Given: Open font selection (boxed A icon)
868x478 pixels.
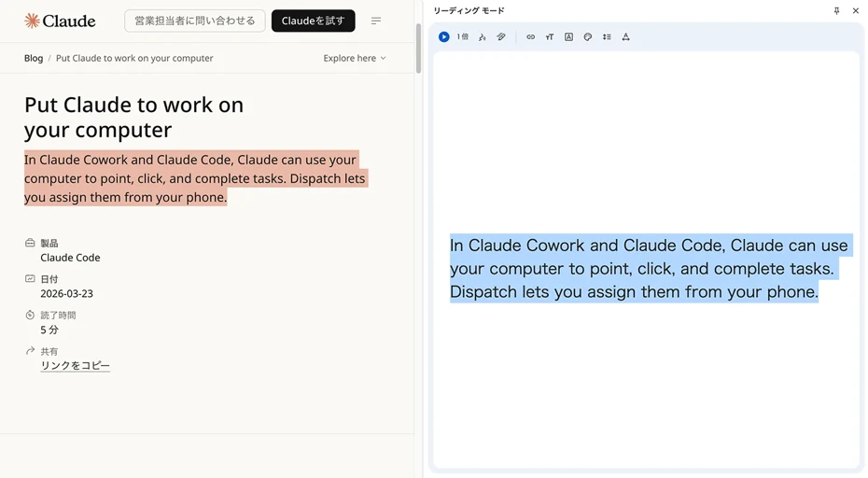Looking at the screenshot, I should pos(568,36).
